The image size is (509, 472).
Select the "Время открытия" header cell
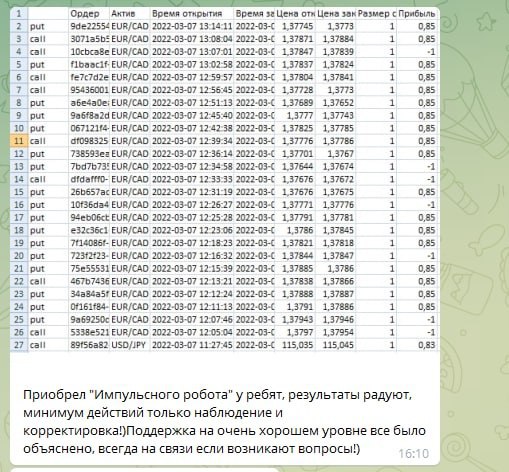point(192,14)
